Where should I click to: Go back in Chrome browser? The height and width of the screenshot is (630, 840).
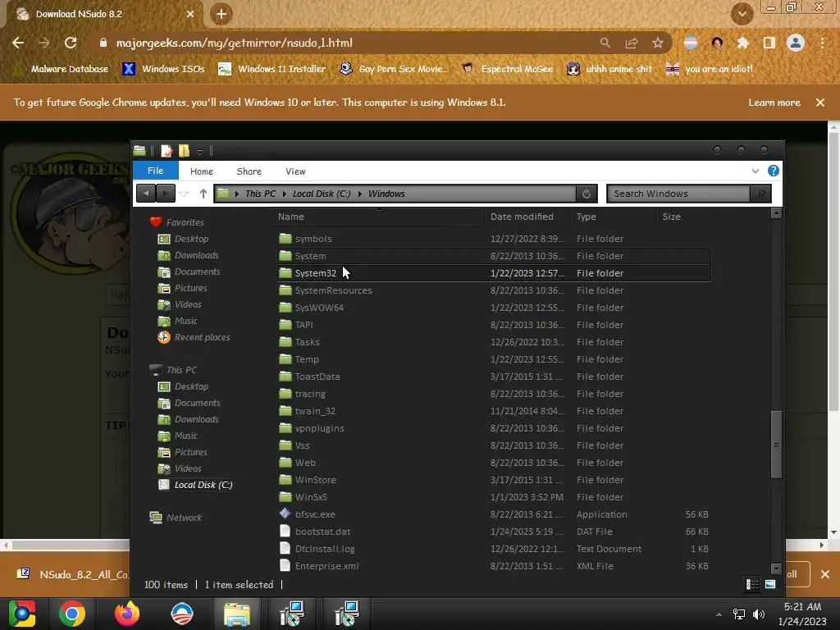click(18, 43)
